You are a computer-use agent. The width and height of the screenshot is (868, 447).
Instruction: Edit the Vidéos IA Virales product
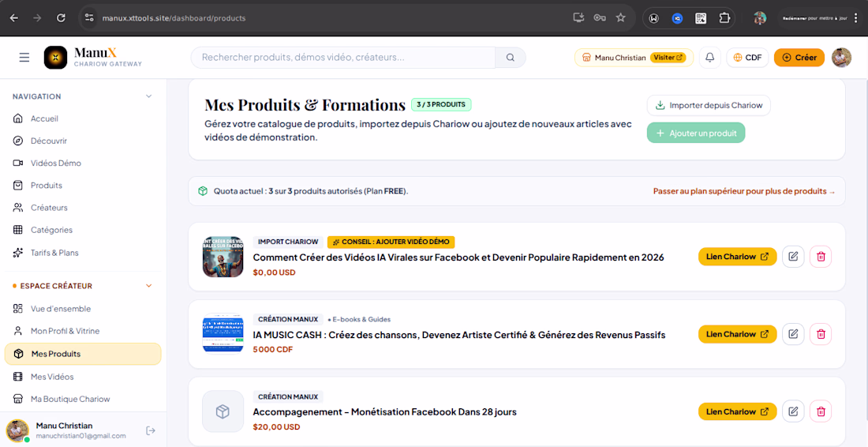point(793,257)
